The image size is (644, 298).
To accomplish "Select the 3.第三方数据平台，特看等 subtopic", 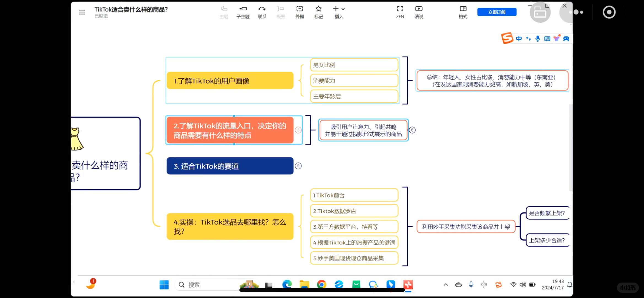I will pyautogui.click(x=354, y=227).
